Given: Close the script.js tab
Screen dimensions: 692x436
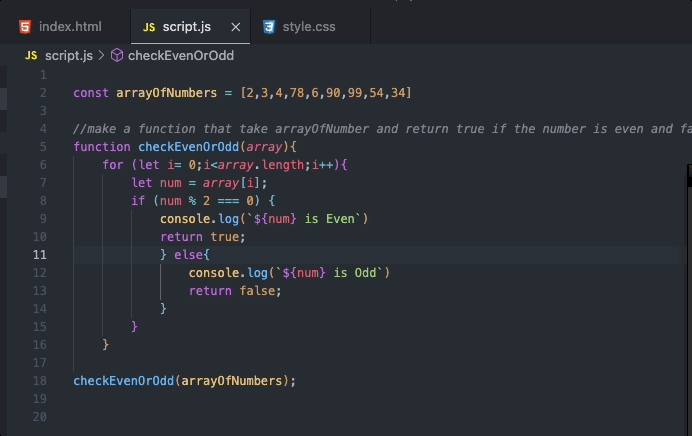Looking at the screenshot, I should click(x=236, y=27).
